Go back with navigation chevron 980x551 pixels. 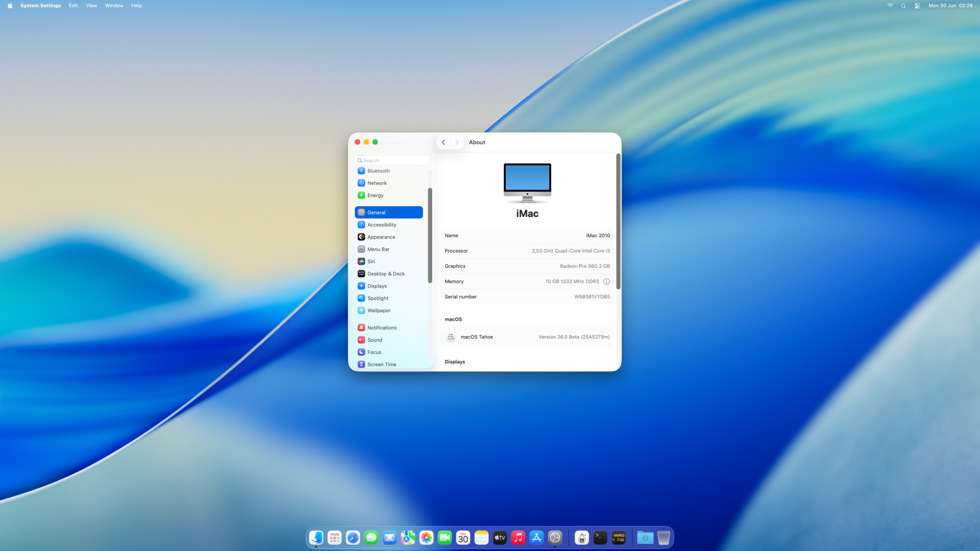[x=443, y=143]
